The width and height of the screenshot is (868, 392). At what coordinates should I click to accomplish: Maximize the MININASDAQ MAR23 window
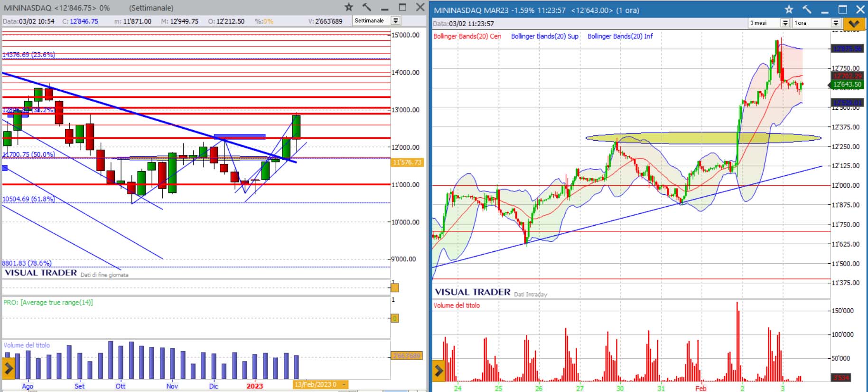coord(843,10)
